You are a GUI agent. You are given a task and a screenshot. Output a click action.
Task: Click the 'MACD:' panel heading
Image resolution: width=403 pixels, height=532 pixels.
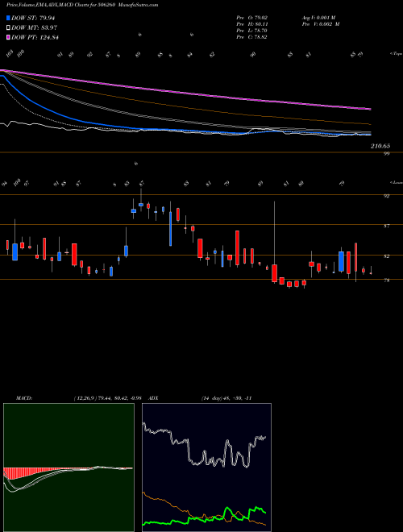(x=23, y=398)
